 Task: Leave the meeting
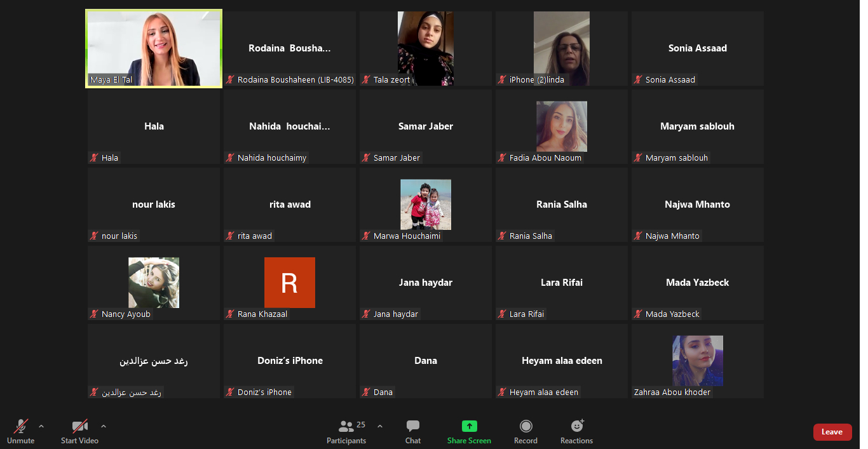pyautogui.click(x=832, y=432)
